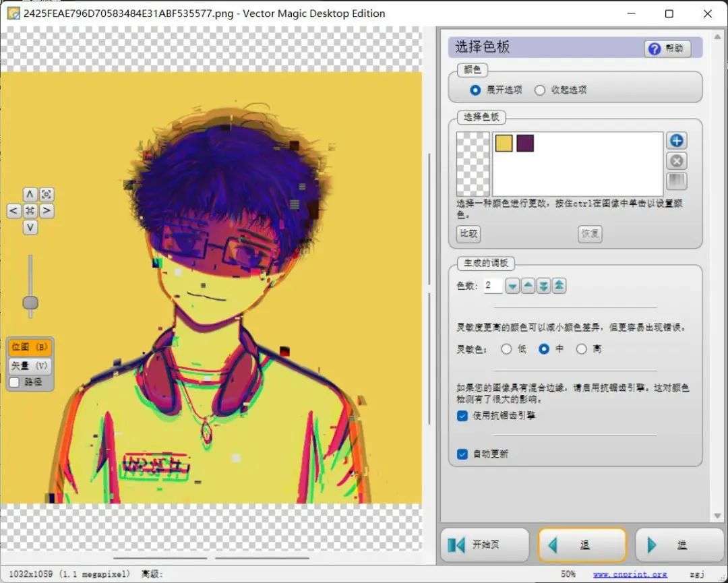Switch to 矢量 (V) view
728x583 pixels.
pos(30,365)
